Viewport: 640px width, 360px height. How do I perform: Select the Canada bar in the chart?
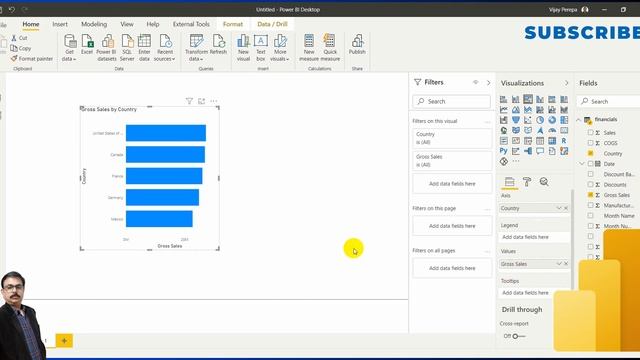click(165, 155)
